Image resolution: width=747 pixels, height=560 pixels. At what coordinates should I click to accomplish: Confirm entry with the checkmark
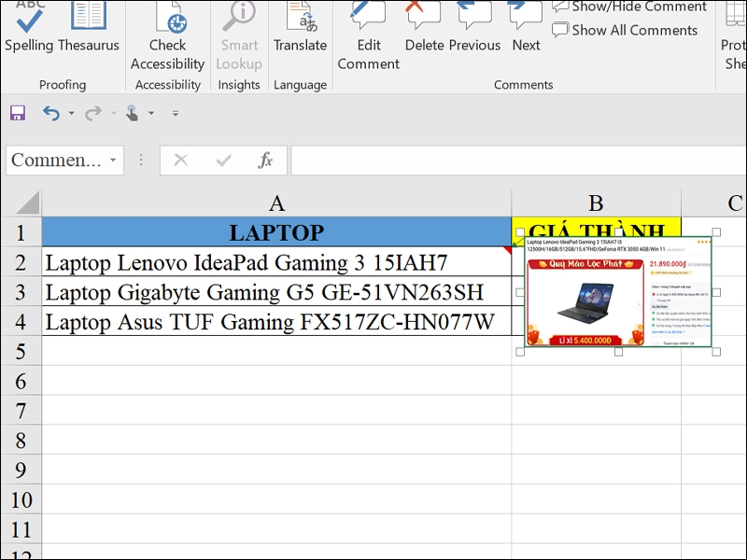223,160
